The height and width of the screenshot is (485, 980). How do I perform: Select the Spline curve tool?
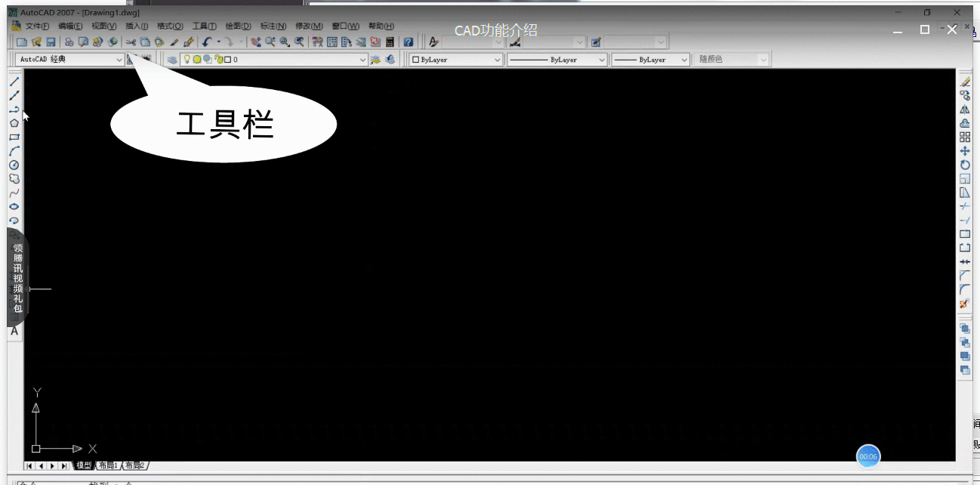tap(14, 193)
